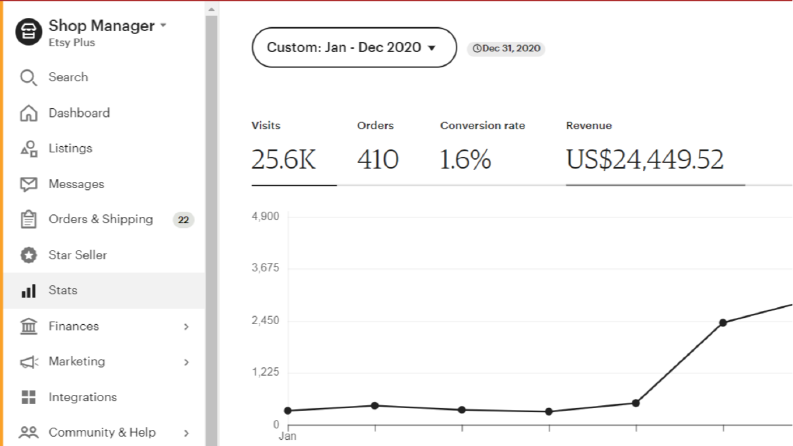The image size is (793, 446).
Task: Click the Integrations grid icon
Action: [x=28, y=397]
